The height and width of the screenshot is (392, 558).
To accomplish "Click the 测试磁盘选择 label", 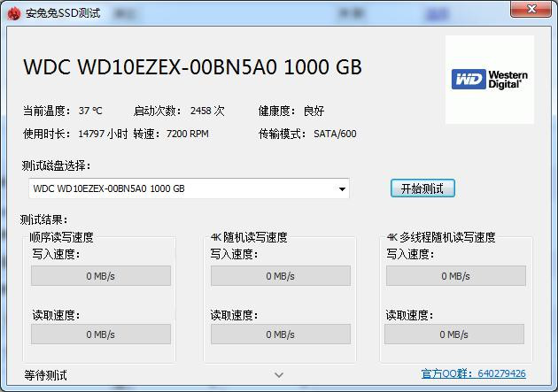I will pyautogui.click(x=56, y=165).
